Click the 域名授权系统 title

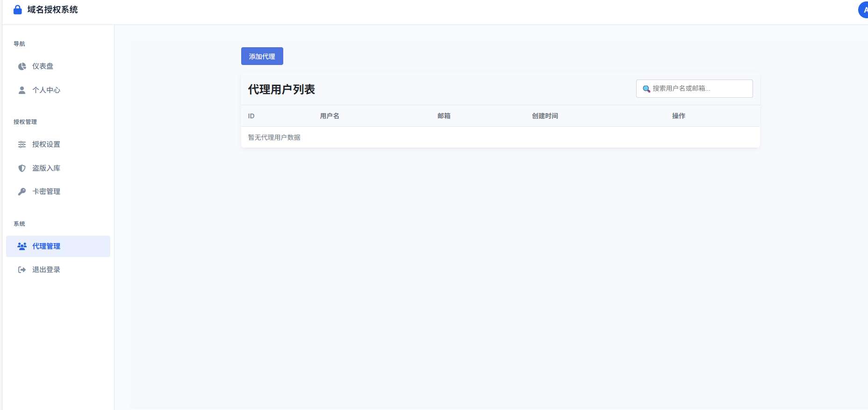pos(52,10)
